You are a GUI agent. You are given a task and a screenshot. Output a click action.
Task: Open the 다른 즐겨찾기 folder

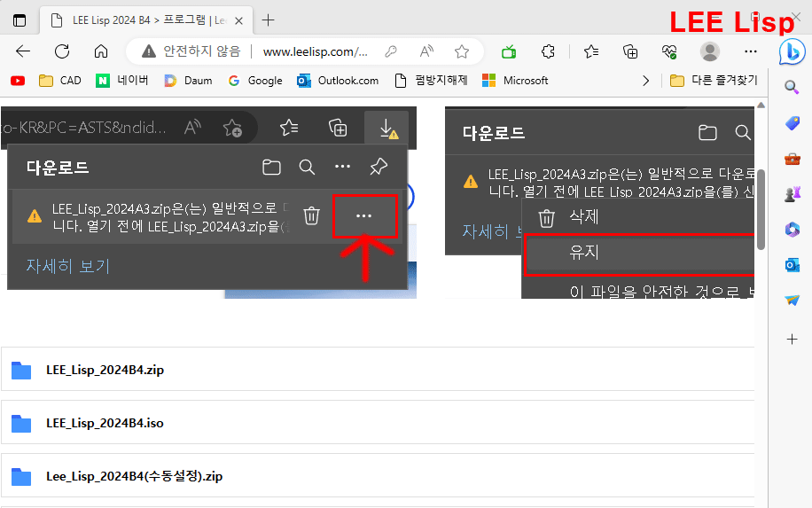[x=714, y=81]
